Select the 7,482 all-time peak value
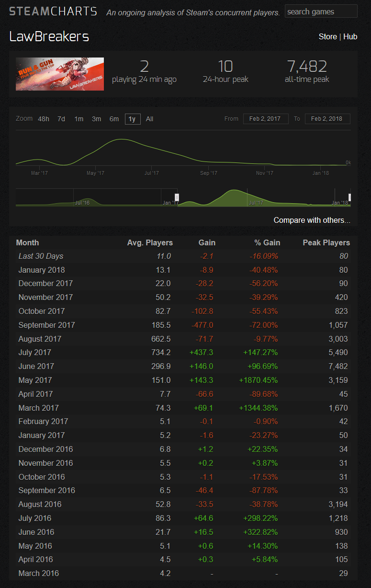This screenshot has height=588, width=371. (307, 66)
